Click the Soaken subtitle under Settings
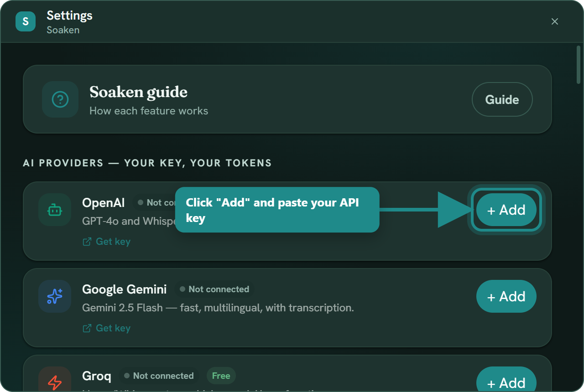Screen dimensions: 584x392 pos(63,30)
